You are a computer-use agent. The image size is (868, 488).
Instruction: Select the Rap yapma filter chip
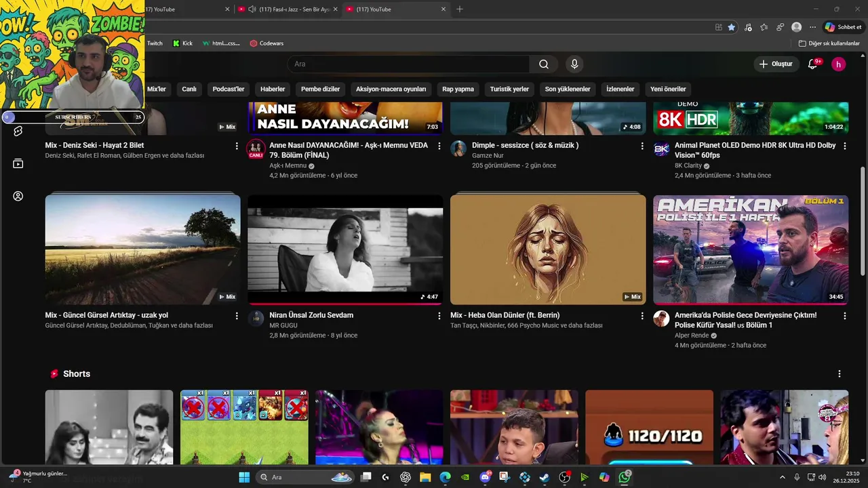[x=458, y=89]
